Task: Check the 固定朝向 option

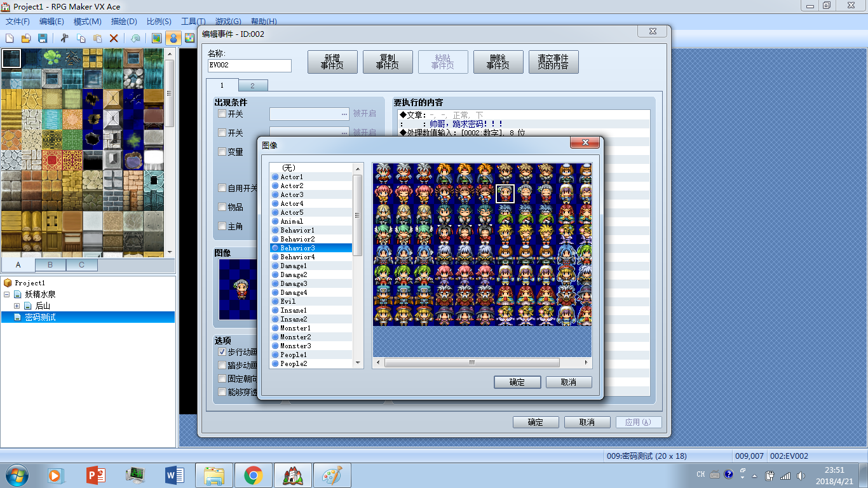Action: [x=222, y=379]
